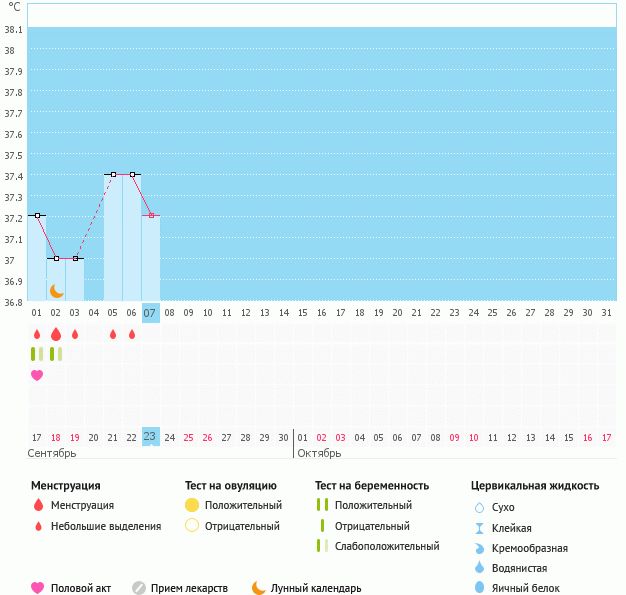The width and height of the screenshot is (626, 595).
Task: Click the moon icon in the day 02 column
Action: click(57, 291)
